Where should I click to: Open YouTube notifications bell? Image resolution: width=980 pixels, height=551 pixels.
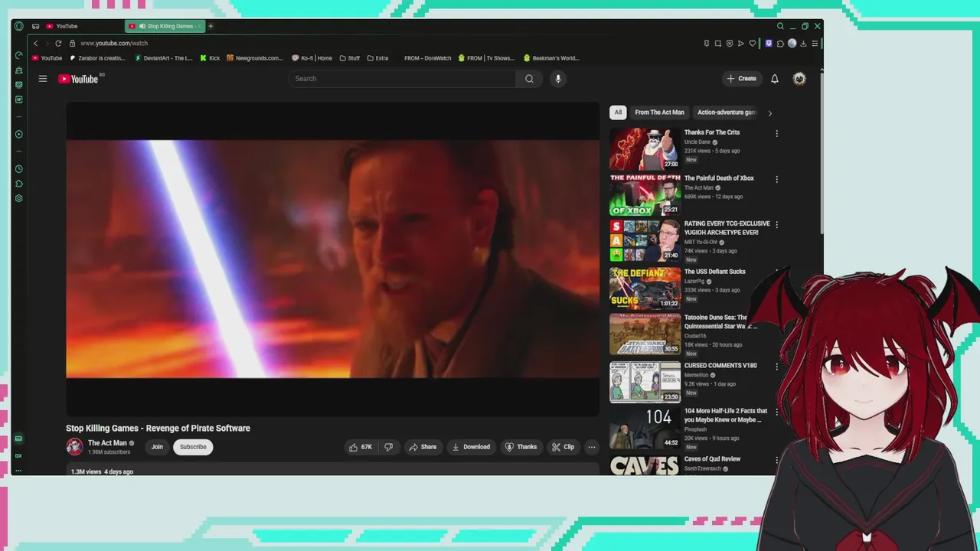[775, 79]
